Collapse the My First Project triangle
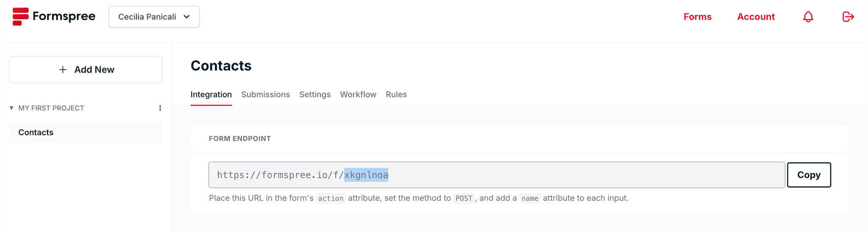Screen dimensions: 868x231 tap(11, 108)
